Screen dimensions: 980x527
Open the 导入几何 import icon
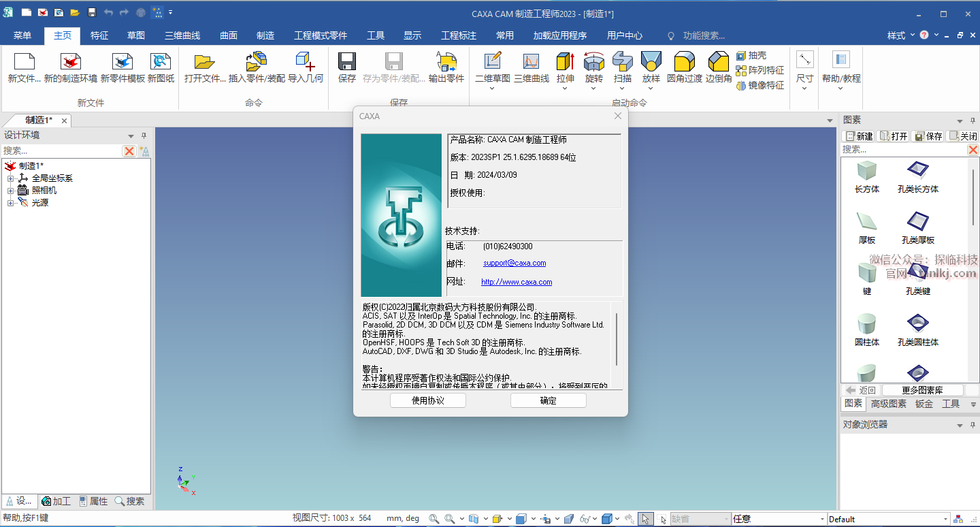(x=305, y=62)
